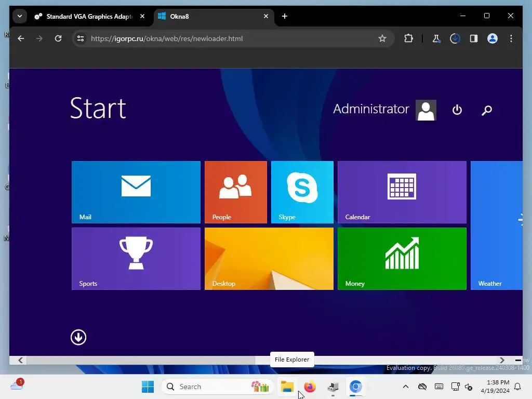The image size is (532, 399).
Task: Go back in browser history
Action: 21,38
